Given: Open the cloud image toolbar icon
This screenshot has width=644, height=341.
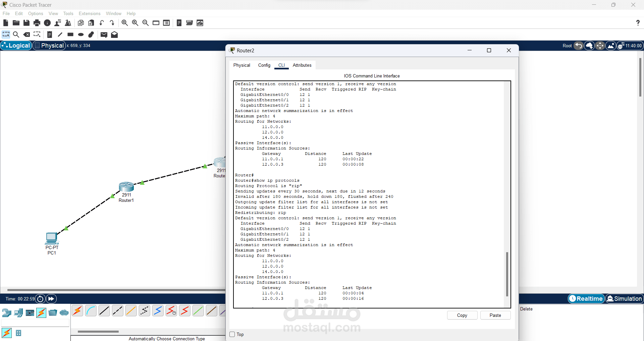Looking at the screenshot, I should [200, 23].
